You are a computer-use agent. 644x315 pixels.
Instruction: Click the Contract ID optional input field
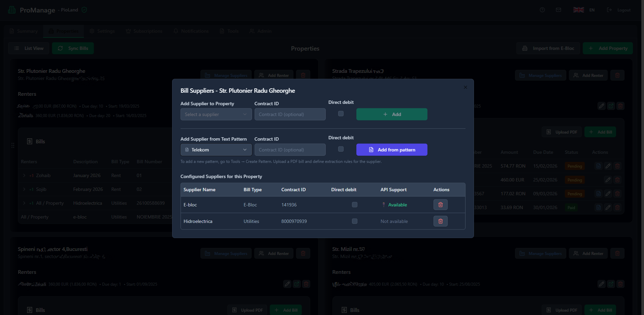pyautogui.click(x=290, y=114)
